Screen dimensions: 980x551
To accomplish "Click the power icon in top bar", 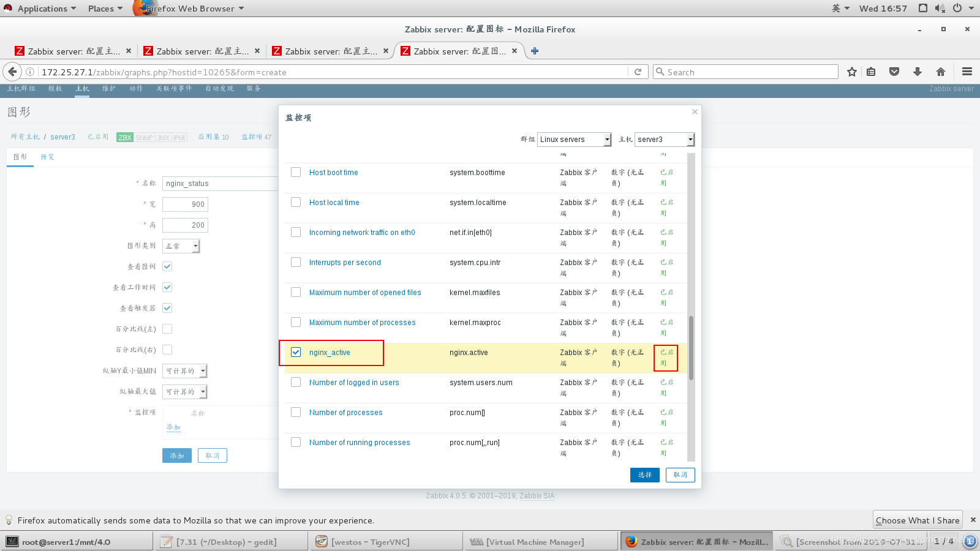I will (957, 8).
